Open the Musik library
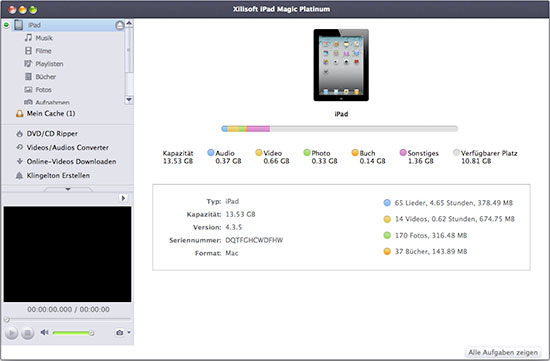Screen dimensions: 550x361 point(44,38)
